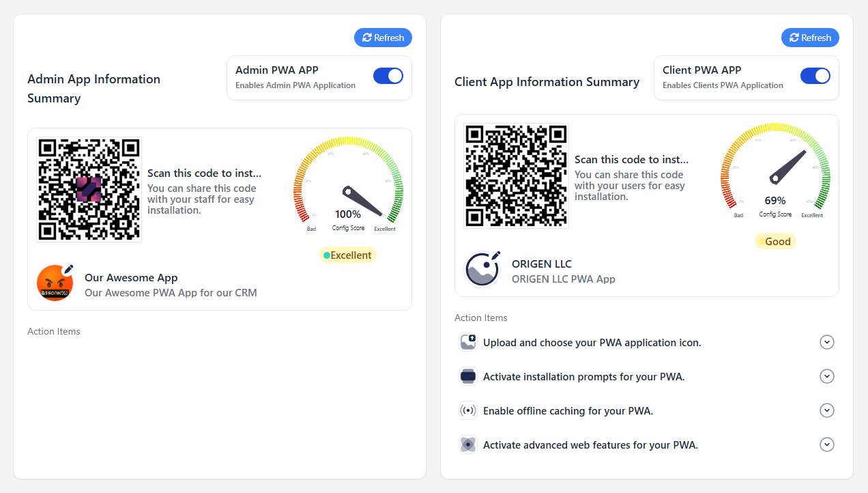This screenshot has height=493, width=868.
Task: Click the 'ORIGEN LLC' app name
Action: (542, 264)
